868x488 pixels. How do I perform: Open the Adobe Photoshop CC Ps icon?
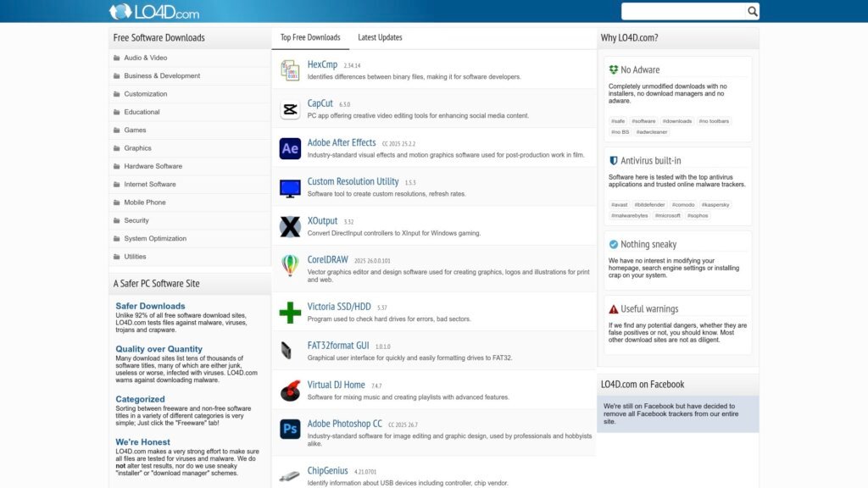coord(290,429)
